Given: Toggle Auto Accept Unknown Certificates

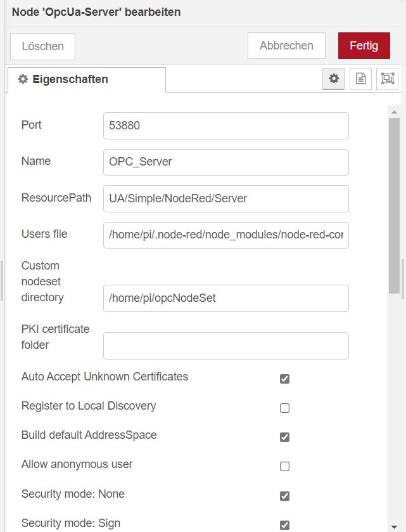Looking at the screenshot, I should (284, 378).
